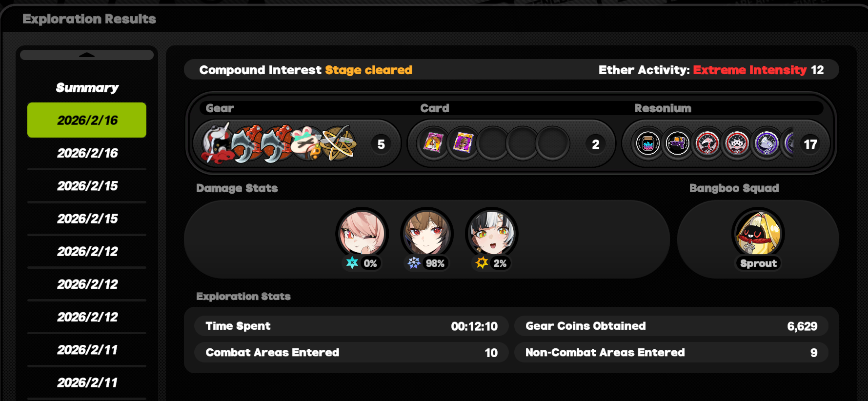Screen dimensions: 868x401
Task: Click the first Gear icon with red swirl
Action: (217, 144)
